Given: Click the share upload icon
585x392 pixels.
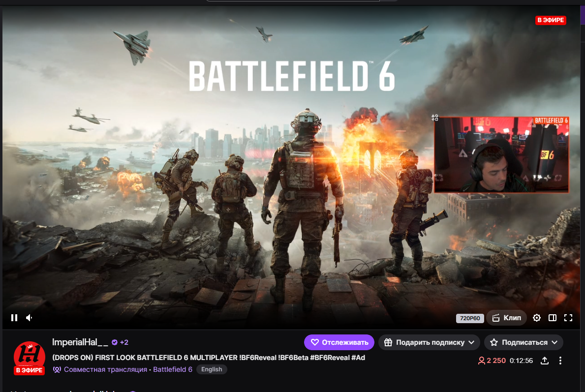Looking at the screenshot, I should pos(545,361).
